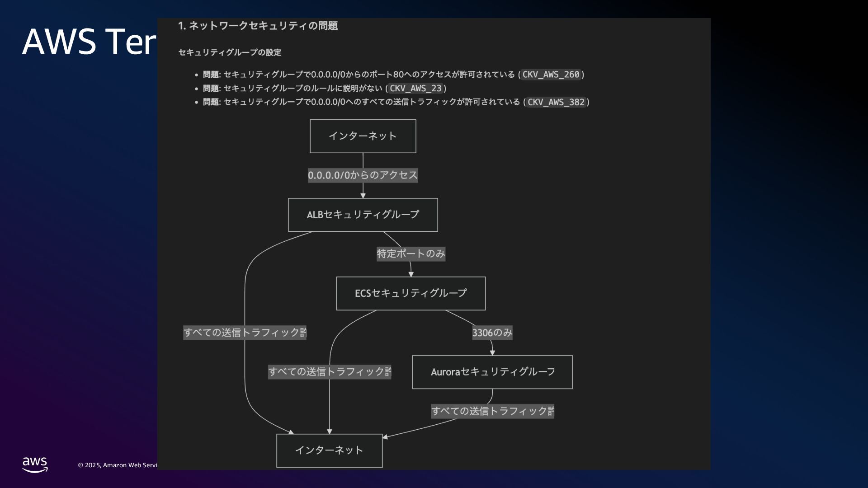
Task: Click the 0.0.0.0/0からのアクセス edge label
Action: tap(363, 175)
